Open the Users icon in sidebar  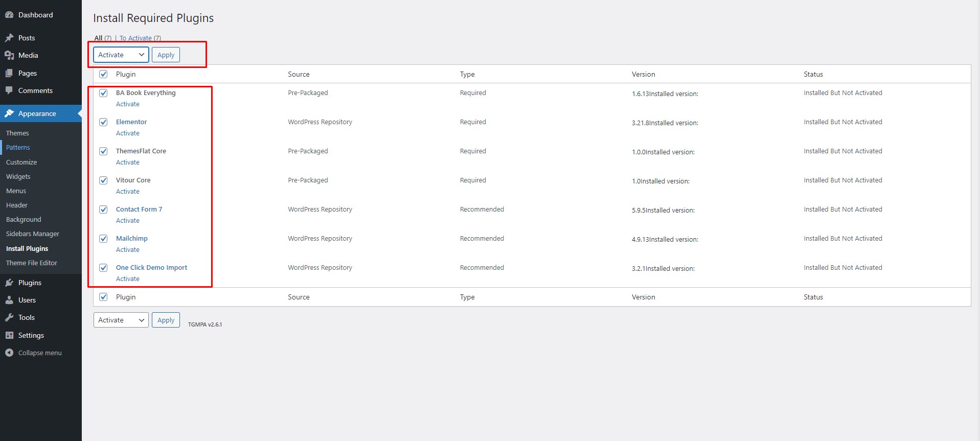click(9, 300)
